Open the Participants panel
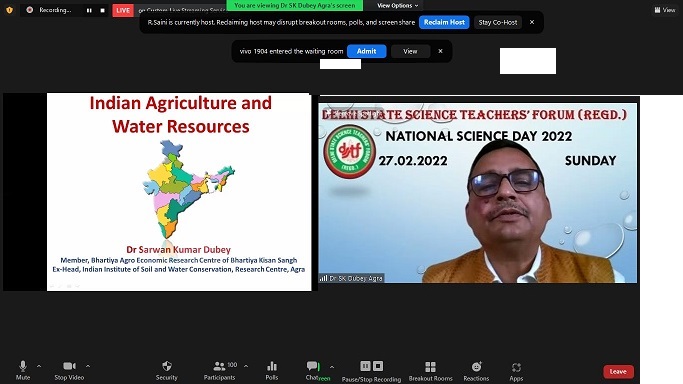Screen dimensions: 683x384 [220, 370]
